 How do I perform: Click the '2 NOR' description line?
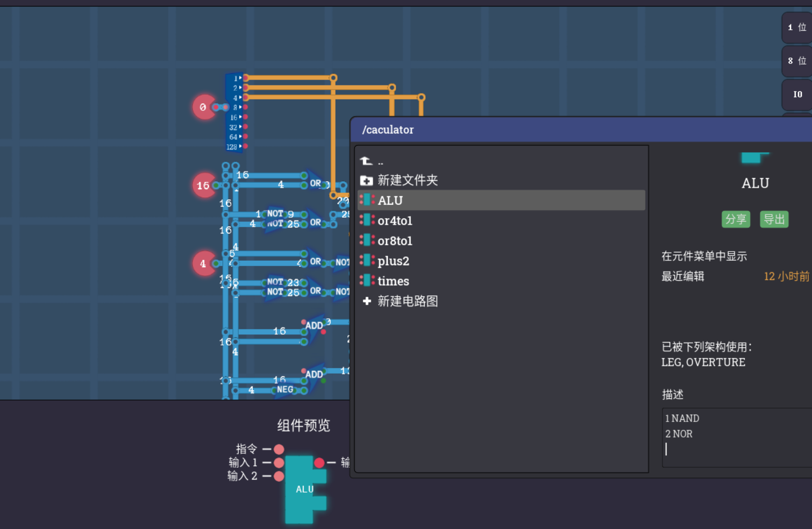point(679,434)
